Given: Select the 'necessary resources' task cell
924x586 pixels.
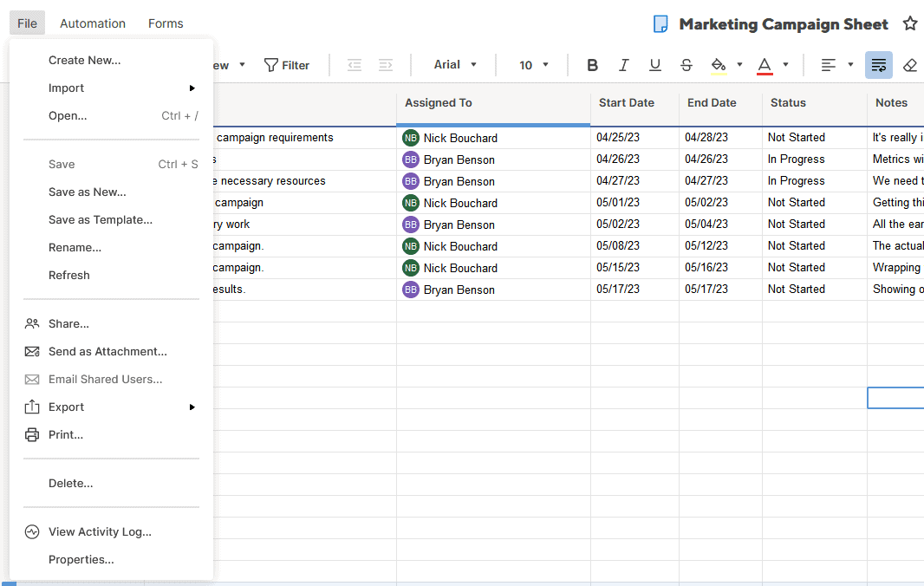Looking at the screenshot, I should 304,181.
